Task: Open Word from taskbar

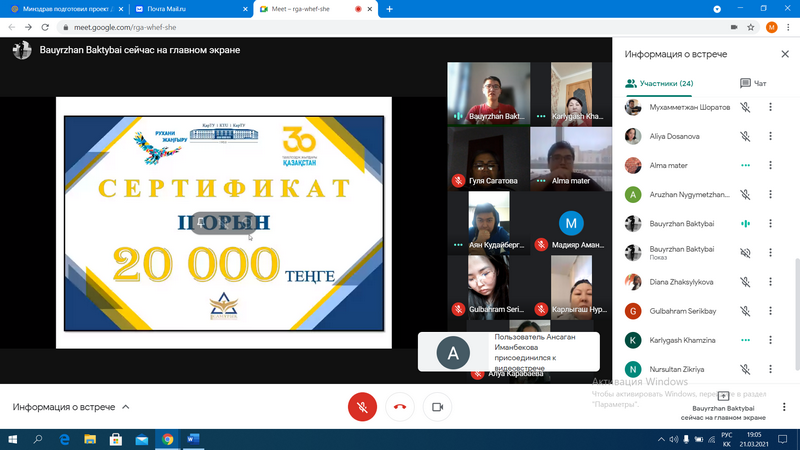Action: point(193,439)
